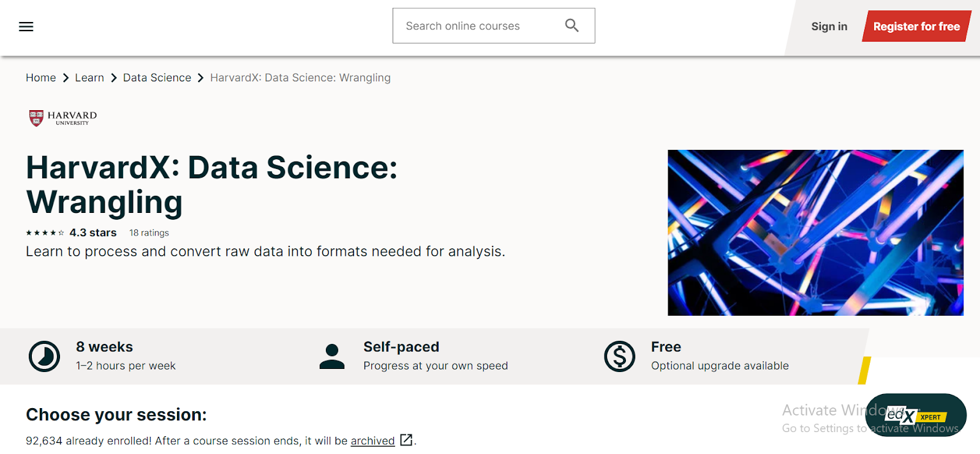Click the course hero image
The width and height of the screenshot is (980, 454).
[x=815, y=233]
